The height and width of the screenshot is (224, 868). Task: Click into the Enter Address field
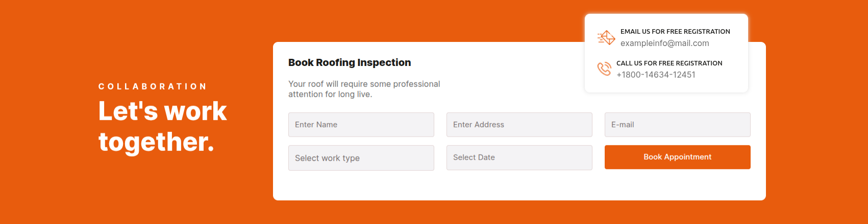pyautogui.click(x=519, y=125)
